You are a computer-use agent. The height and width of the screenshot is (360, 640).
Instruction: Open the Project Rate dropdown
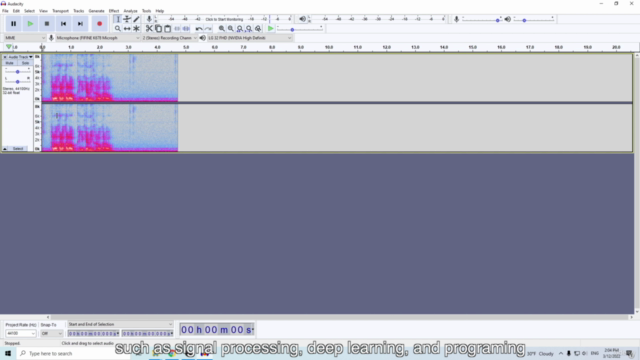20,333
